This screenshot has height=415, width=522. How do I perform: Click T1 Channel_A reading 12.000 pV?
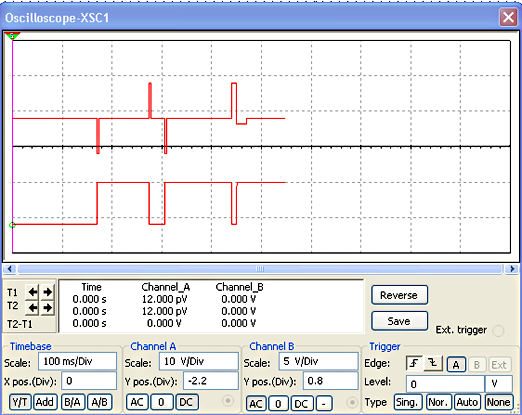pyautogui.click(x=164, y=299)
